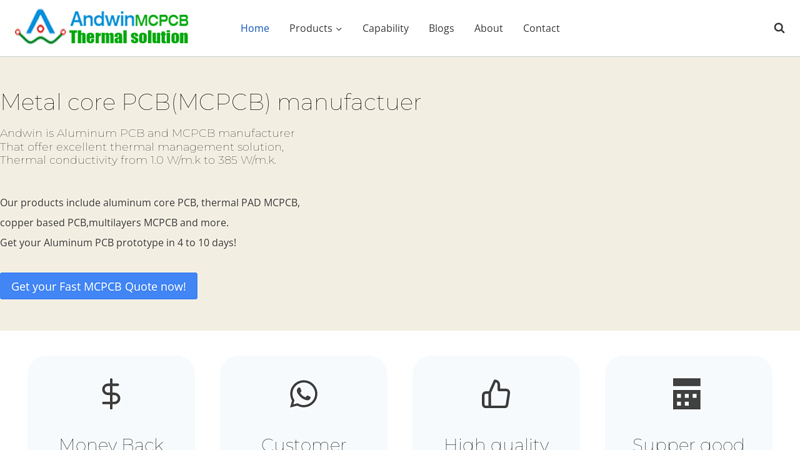Click 'Our products include aluminum core PCB' line
The height and width of the screenshot is (450, 800).
click(150, 203)
